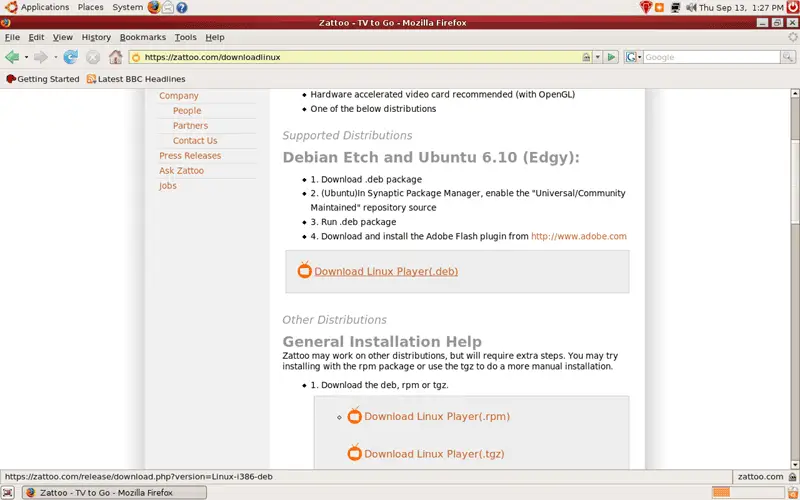Click the green Go arrow beside the URL
Viewport: 800px width, 500px height.
[x=611, y=57]
